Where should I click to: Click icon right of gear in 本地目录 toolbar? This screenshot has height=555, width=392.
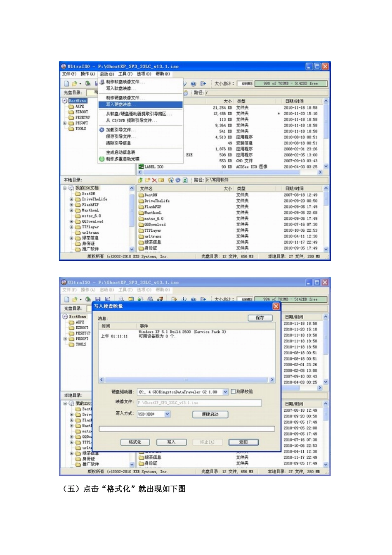tap(185, 180)
